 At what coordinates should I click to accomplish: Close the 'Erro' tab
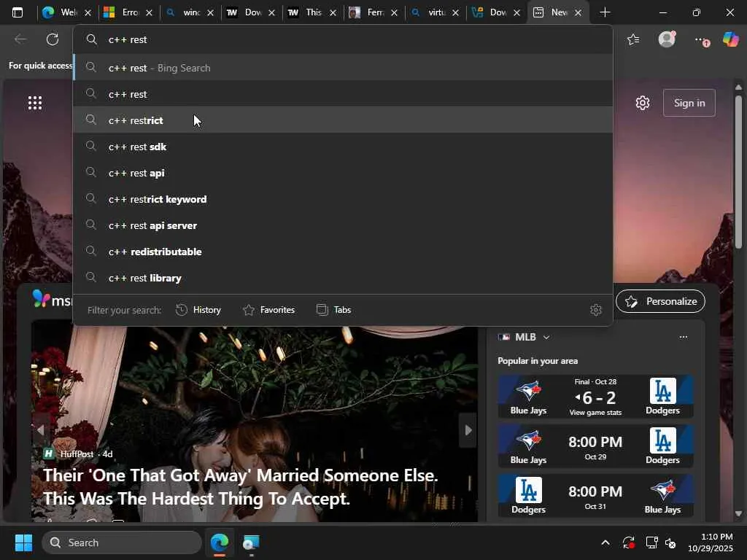tap(149, 13)
